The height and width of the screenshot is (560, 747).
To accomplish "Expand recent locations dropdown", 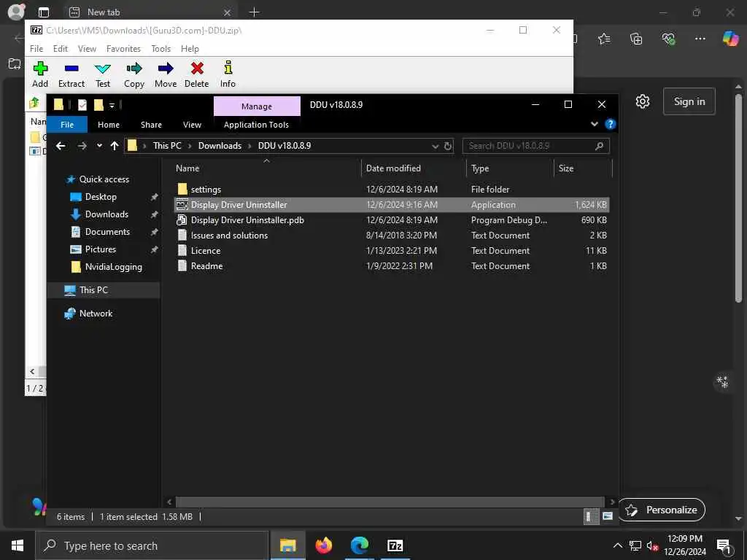I will tap(99, 146).
